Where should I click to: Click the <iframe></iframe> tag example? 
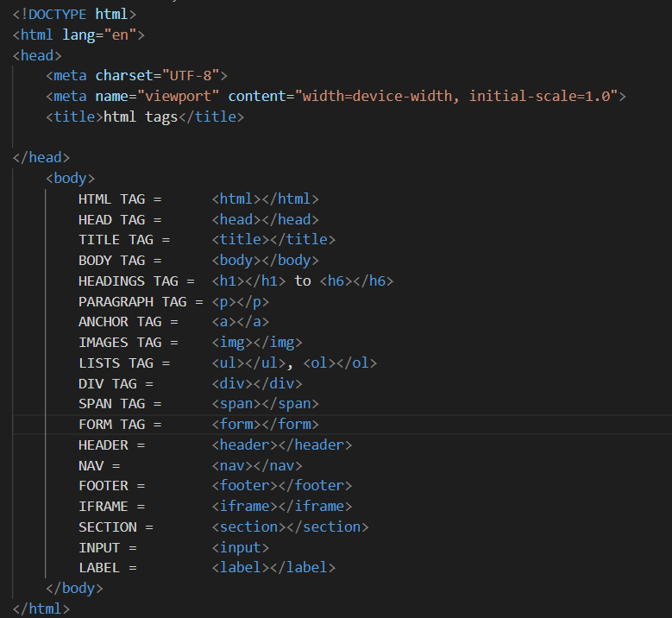click(x=282, y=506)
